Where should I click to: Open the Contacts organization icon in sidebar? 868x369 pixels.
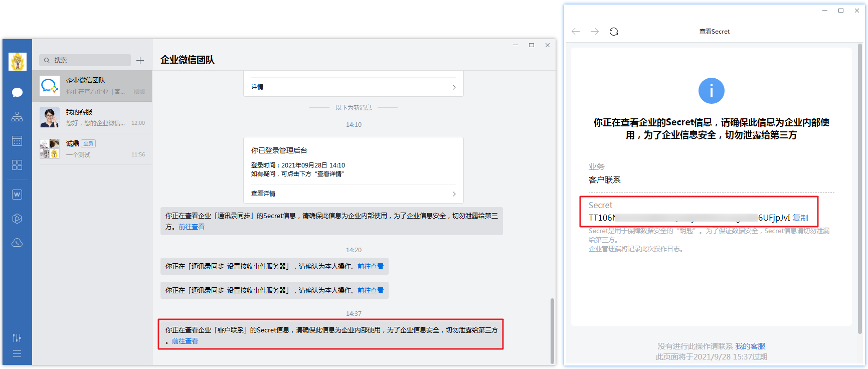(x=17, y=117)
